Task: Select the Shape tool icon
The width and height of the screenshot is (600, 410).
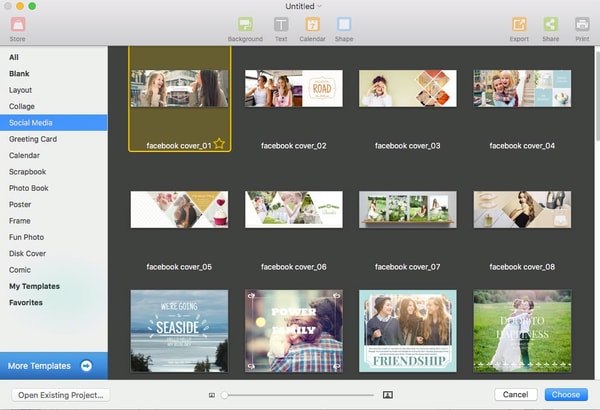Action: [344, 25]
